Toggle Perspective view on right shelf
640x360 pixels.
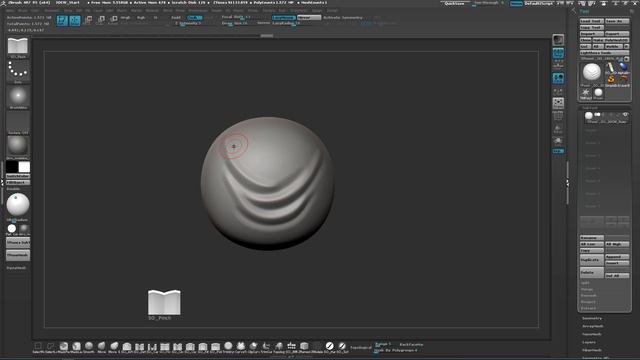point(558,53)
